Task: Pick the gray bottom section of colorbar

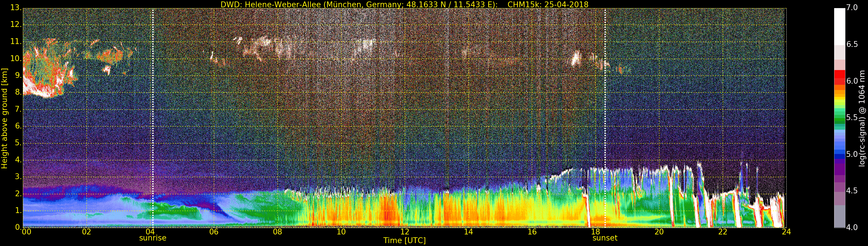Action: [839, 217]
